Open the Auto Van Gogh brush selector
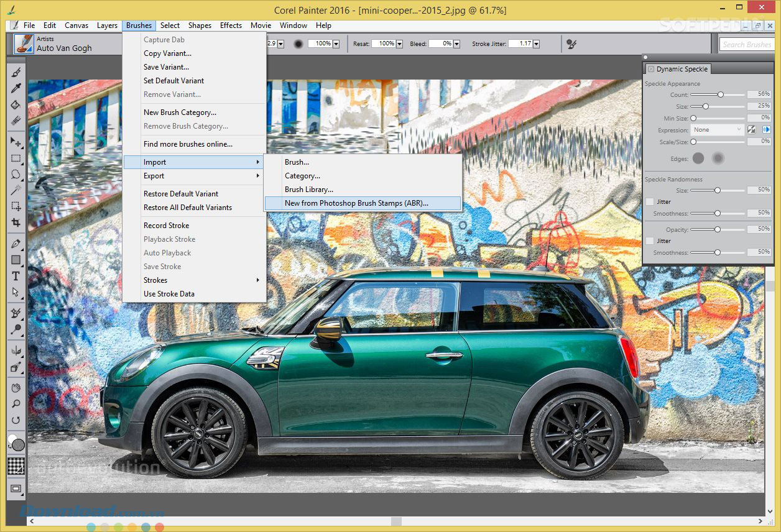 (24, 44)
